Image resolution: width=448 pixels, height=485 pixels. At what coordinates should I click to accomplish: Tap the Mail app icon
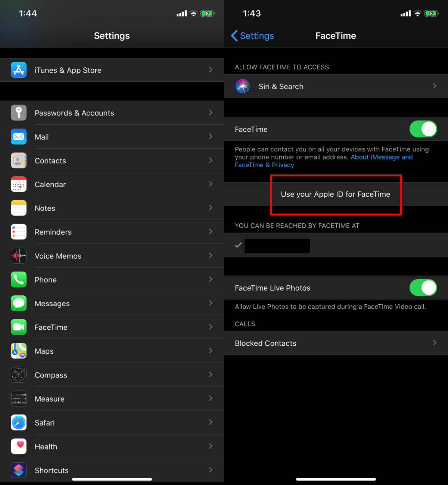[19, 137]
